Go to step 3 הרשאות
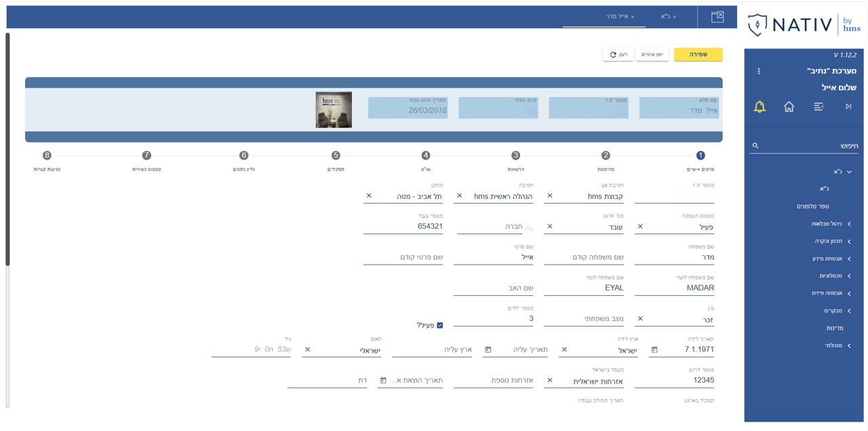 (x=515, y=155)
